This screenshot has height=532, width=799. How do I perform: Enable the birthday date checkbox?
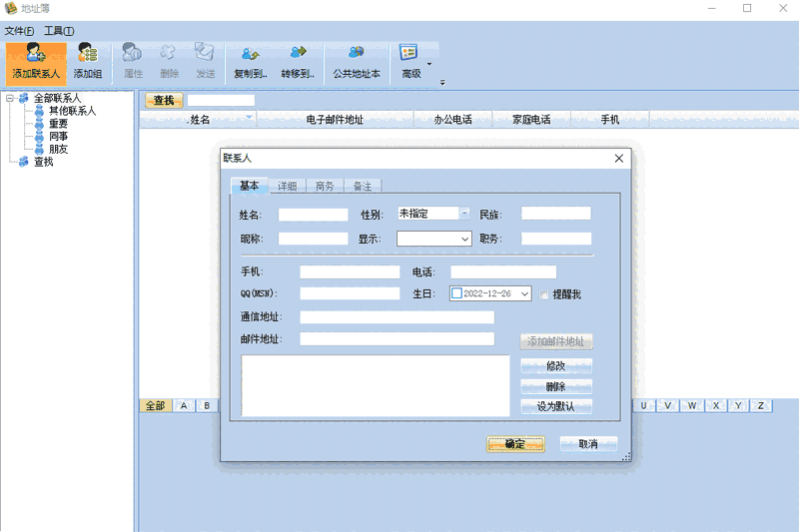pos(457,294)
